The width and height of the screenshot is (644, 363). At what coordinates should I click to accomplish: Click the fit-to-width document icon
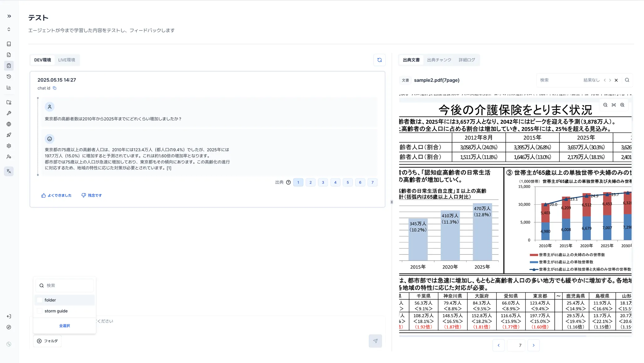point(614,105)
